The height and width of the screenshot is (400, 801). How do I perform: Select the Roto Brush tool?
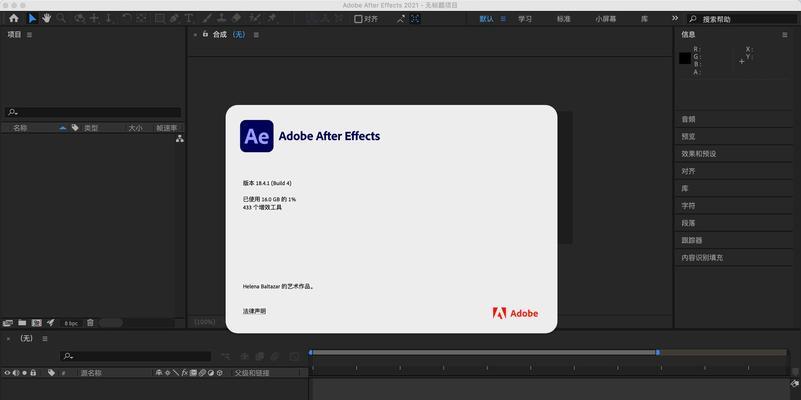click(x=254, y=18)
